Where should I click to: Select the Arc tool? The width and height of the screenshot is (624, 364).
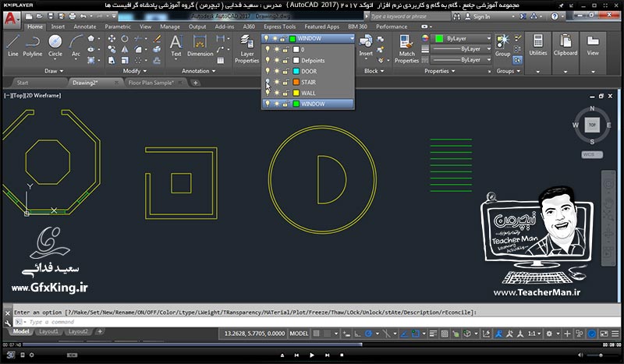tap(76, 46)
